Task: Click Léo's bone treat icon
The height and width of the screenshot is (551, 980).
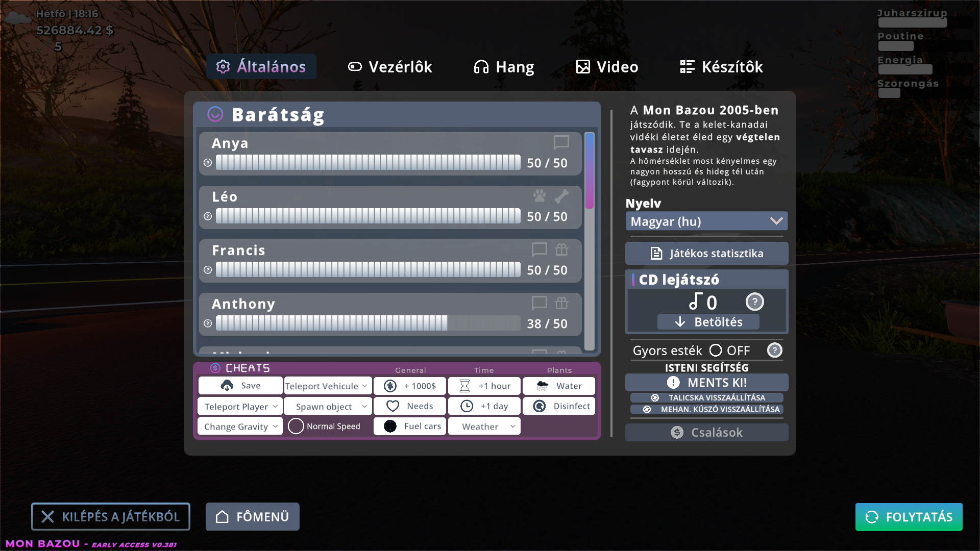Action: (x=561, y=196)
